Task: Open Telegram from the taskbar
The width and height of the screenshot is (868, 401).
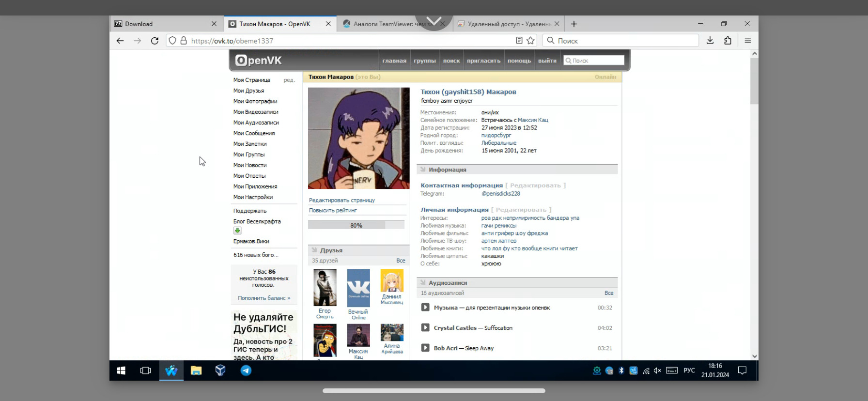Action: (246, 370)
